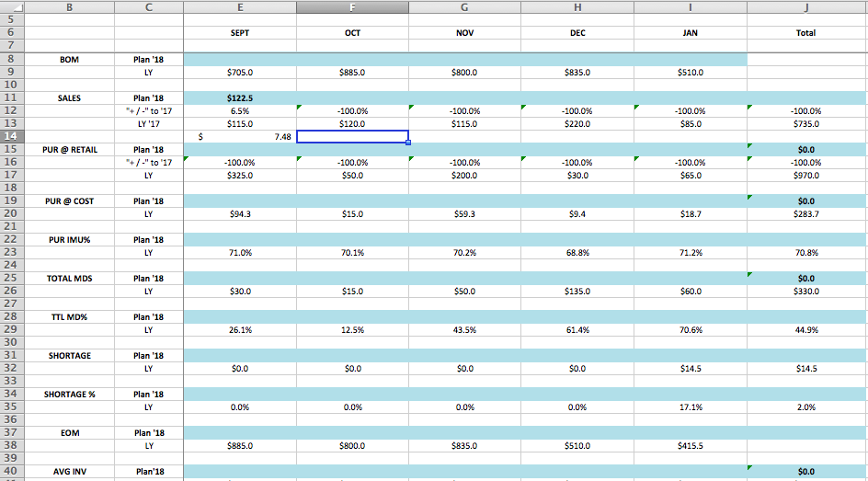Click the $735.0 sales total cell

(807, 123)
